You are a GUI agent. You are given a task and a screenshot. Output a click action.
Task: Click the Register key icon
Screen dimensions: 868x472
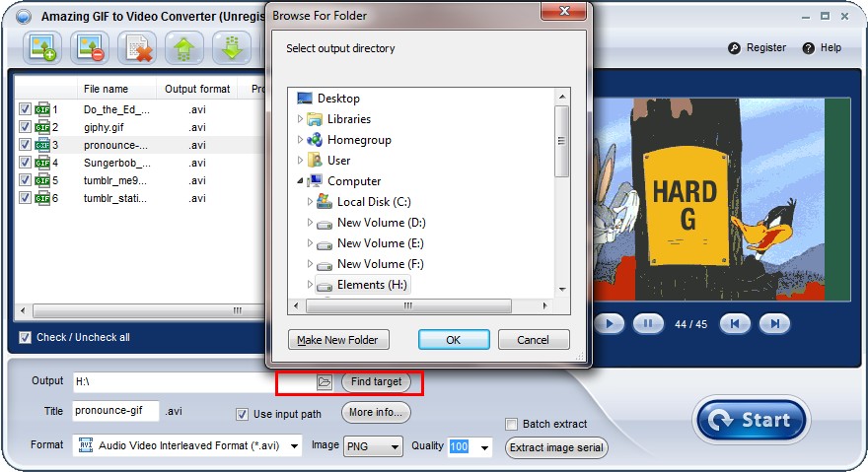click(734, 48)
